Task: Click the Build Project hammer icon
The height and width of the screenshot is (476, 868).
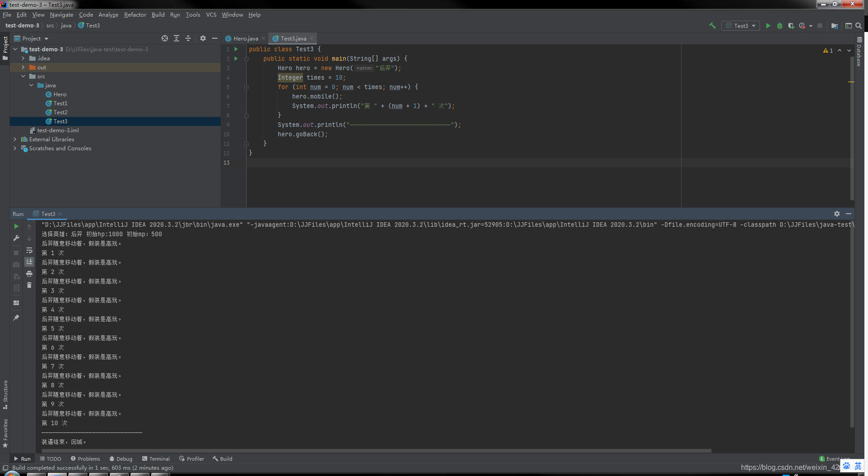Action: click(x=712, y=26)
